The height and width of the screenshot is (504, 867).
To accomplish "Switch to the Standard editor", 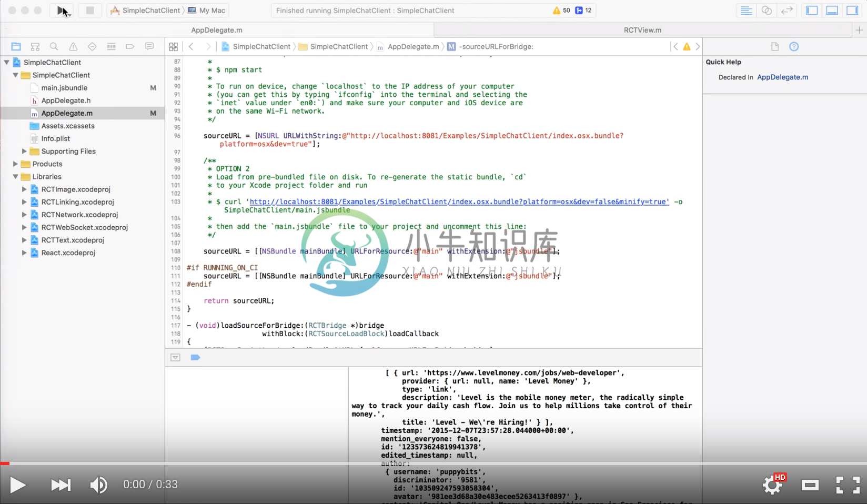I will 746,11.
